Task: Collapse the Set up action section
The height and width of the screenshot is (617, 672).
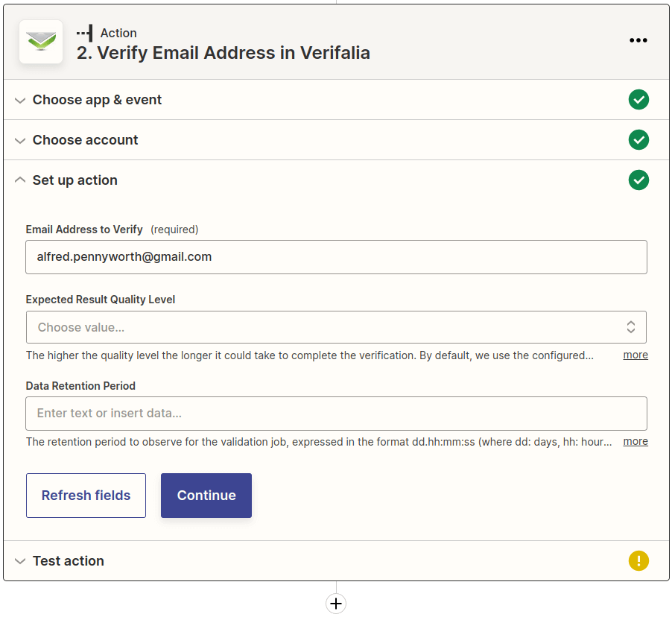Action: pos(75,180)
